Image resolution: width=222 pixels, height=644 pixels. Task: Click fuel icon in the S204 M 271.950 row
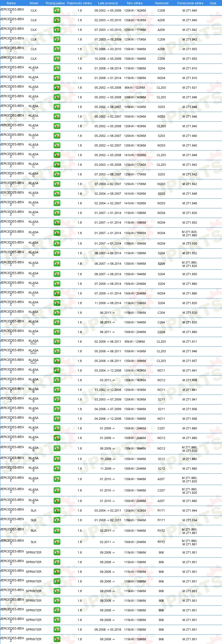click(57, 274)
